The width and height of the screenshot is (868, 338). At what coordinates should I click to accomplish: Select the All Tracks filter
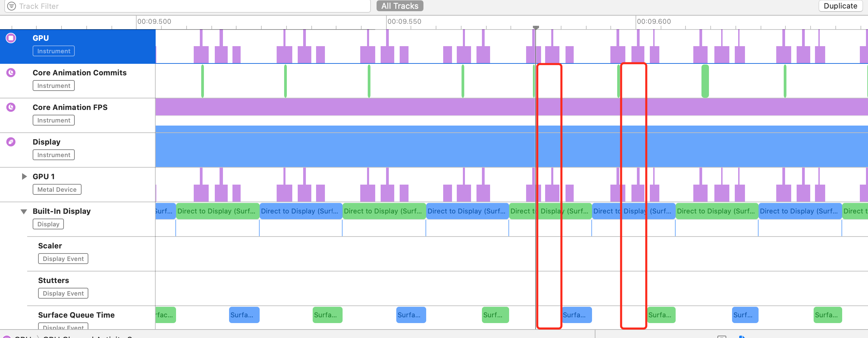click(400, 6)
